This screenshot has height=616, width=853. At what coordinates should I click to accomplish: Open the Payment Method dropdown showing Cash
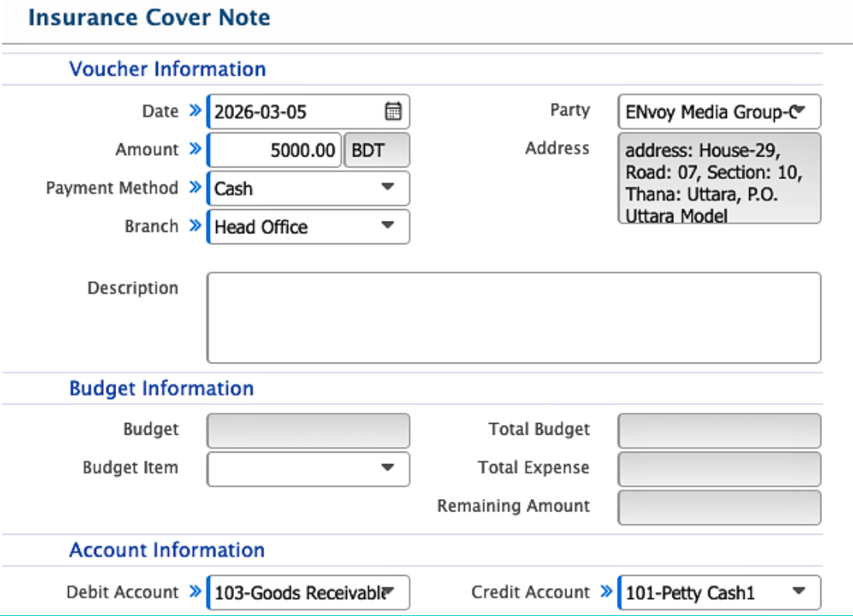[387, 188]
